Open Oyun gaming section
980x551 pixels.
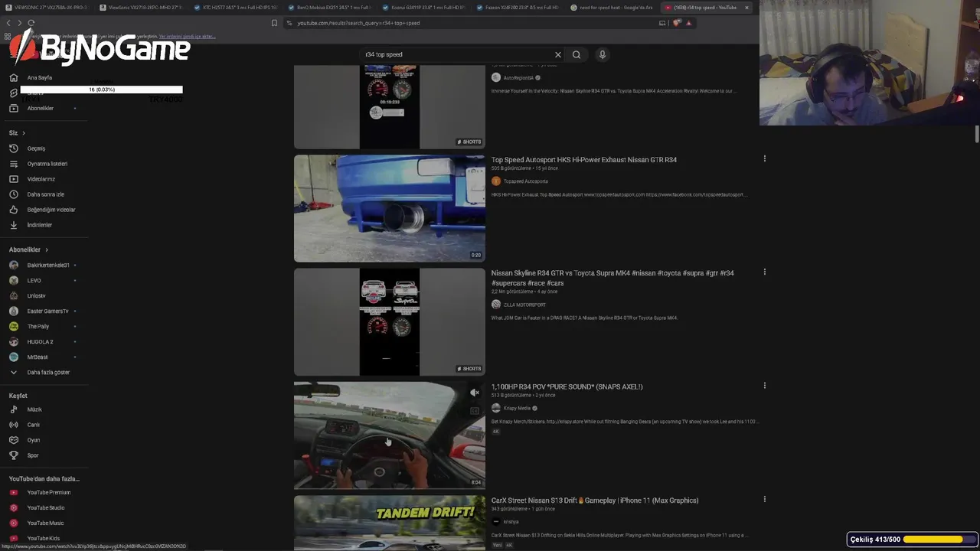pyautogui.click(x=34, y=440)
